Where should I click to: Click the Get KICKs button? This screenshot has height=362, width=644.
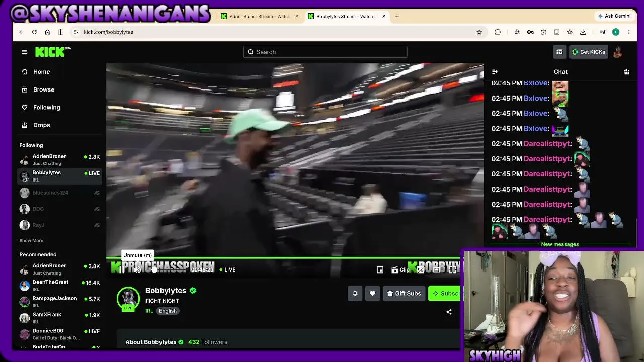pyautogui.click(x=589, y=52)
